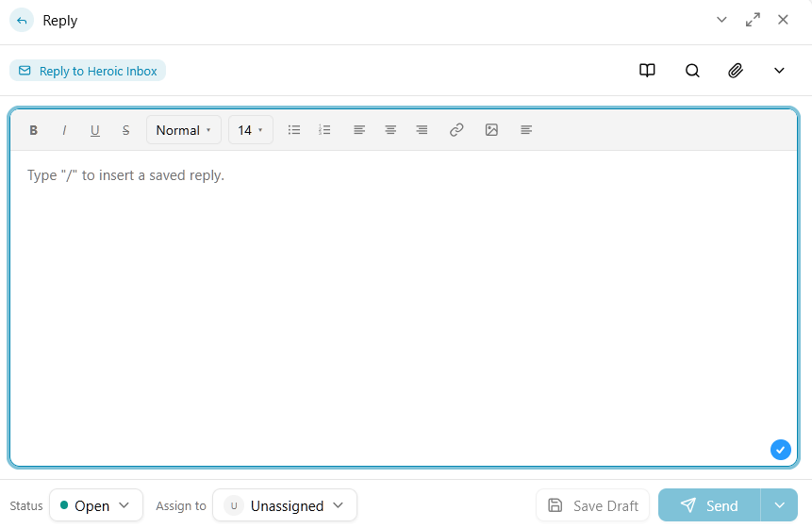812x528 pixels.
Task: Align text right
Action: (422, 130)
